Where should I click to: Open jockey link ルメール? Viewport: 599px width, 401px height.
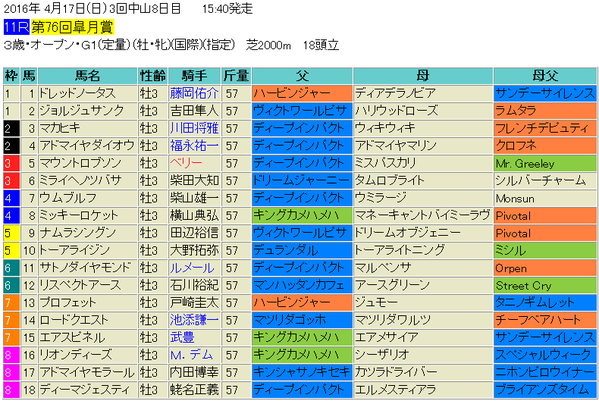coord(192,268)
